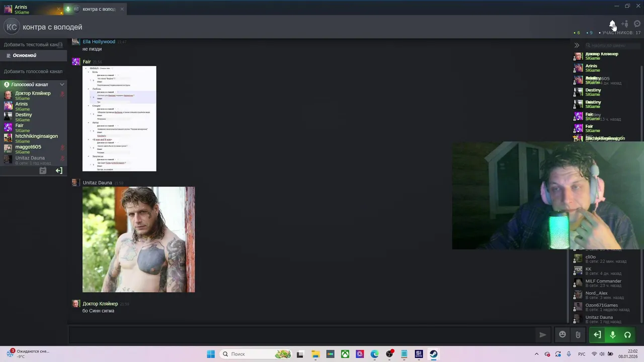Viewport: 644px width, 362px height.
Task: Leave voice channel using sidebar exit icon
Action: 59,171
